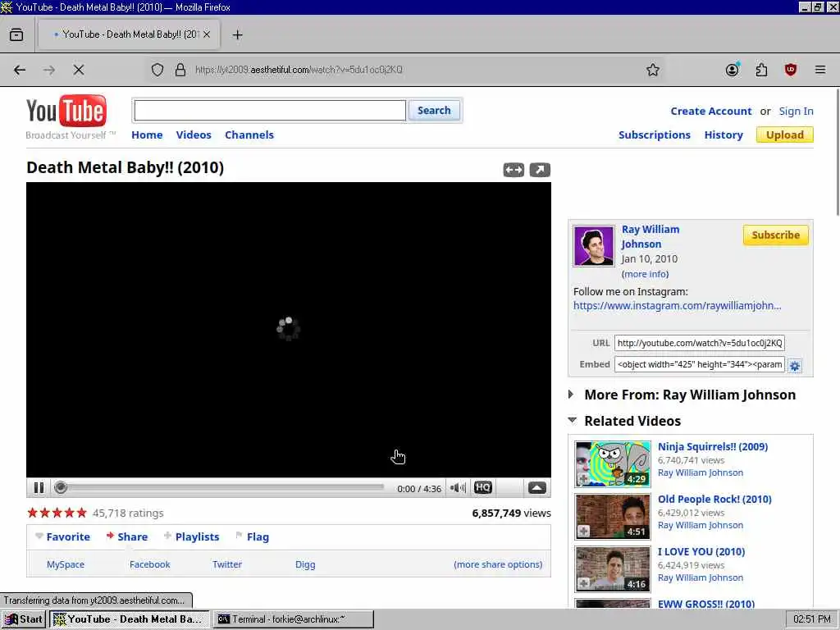Share the video on Facebook
The image size is (840, 630).
tap(149, 564)
